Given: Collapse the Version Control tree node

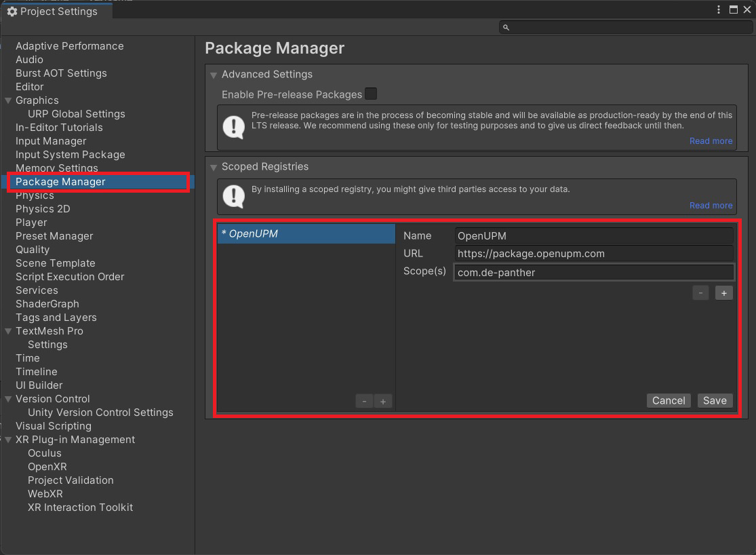Looking at the screenshot, I should coord(8,399).
